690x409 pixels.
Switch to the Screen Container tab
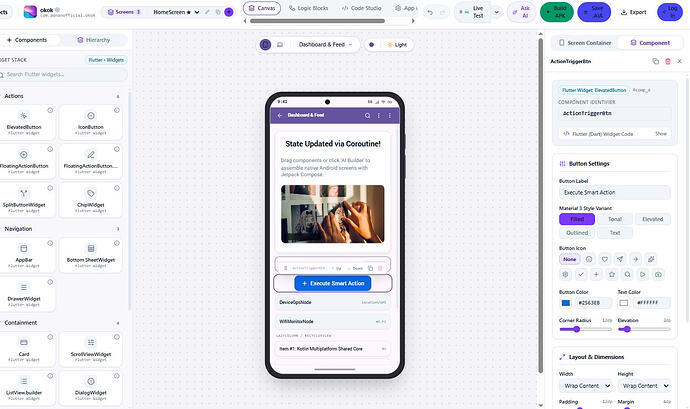click(585, 43)
